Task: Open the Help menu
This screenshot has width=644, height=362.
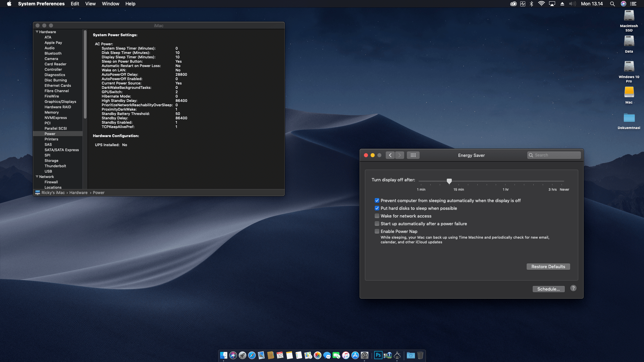Action: pyautogui.click(x=130, y=4)
